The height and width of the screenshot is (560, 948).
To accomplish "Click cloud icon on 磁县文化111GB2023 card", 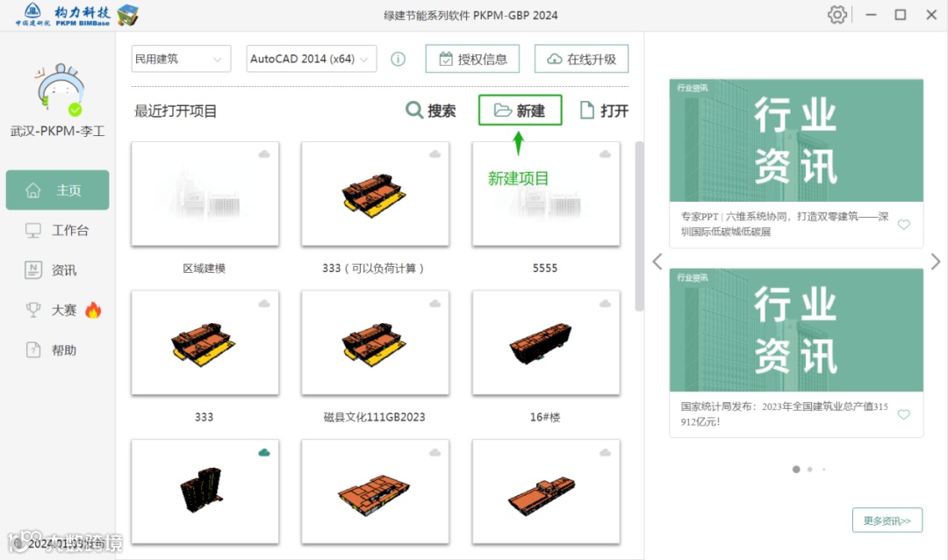I will [434, 304].
